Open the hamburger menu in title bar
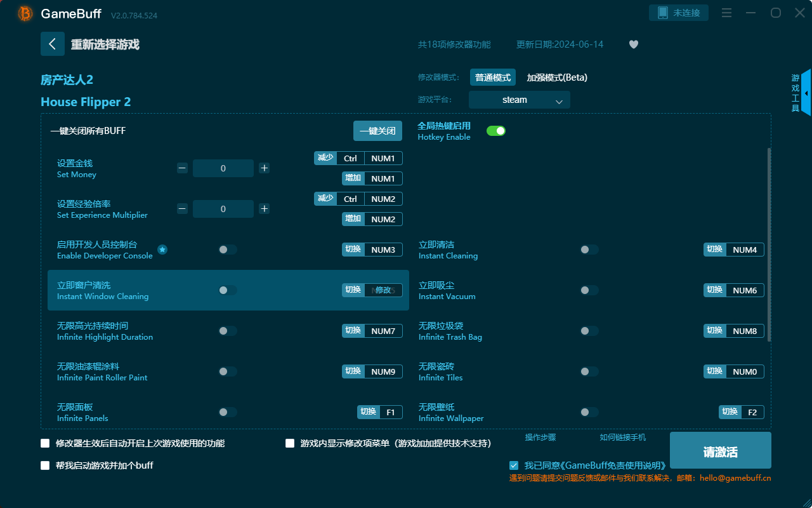This screenshot has width=812, height=508. click(x=727, y=13)
